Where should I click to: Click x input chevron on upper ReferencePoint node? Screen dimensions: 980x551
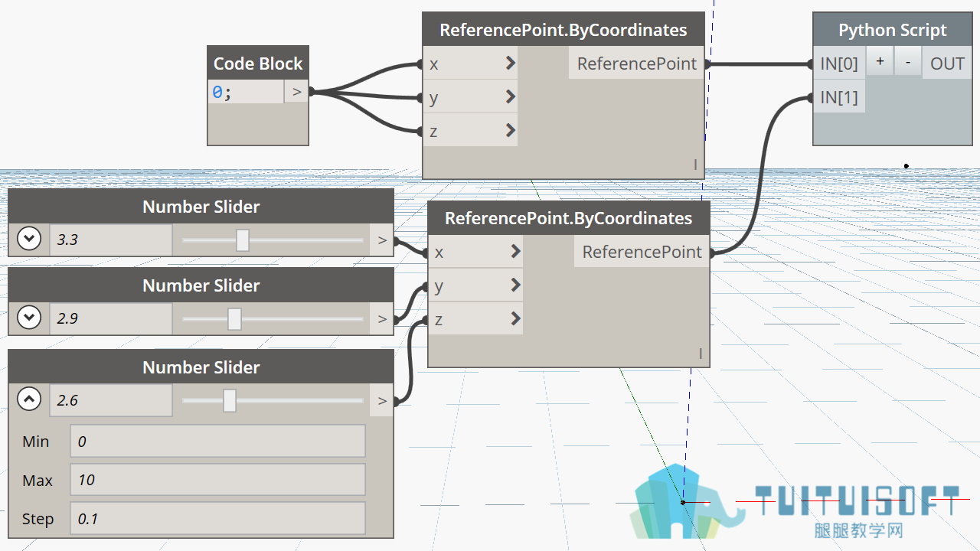[511, 64]
